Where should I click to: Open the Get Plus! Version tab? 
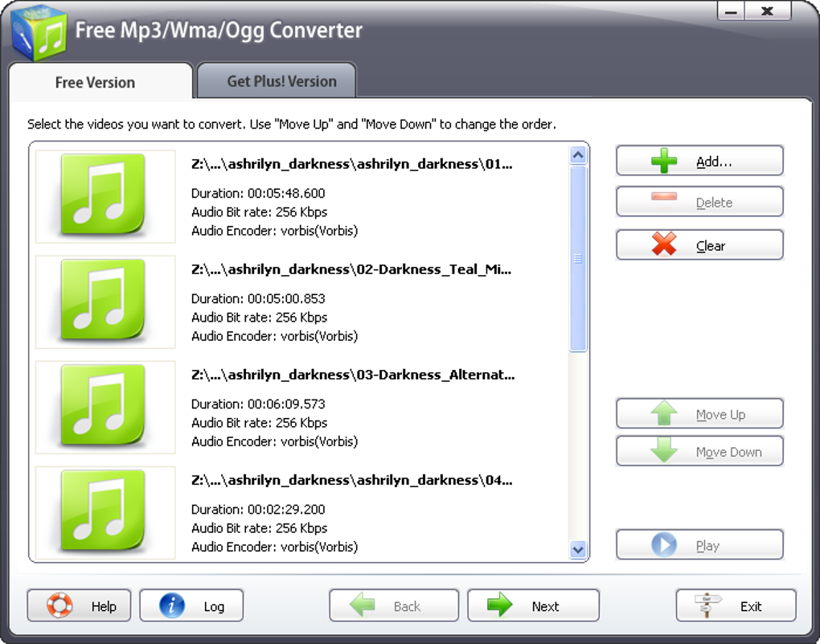pos(277,81)
